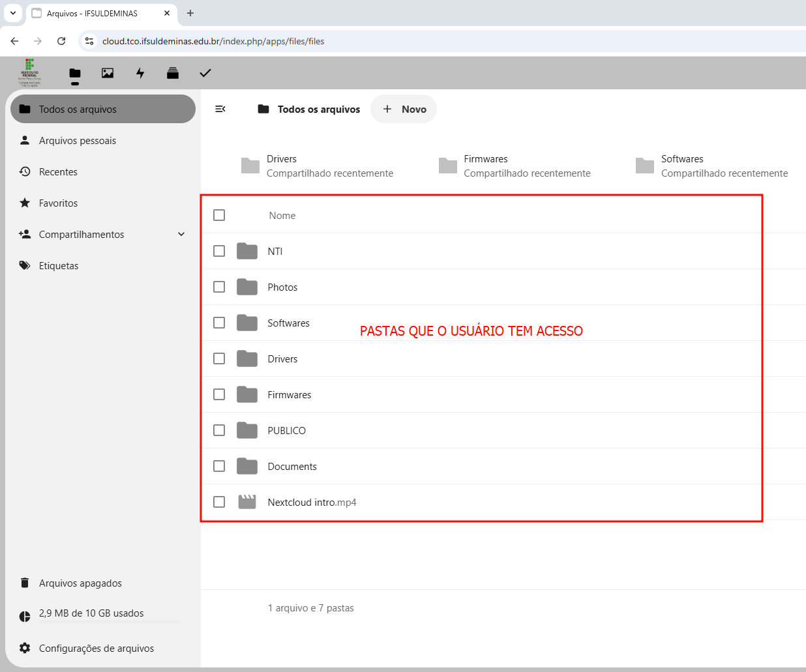
Task: Click the Drivers folder icon in list
Action: (247, 358)
